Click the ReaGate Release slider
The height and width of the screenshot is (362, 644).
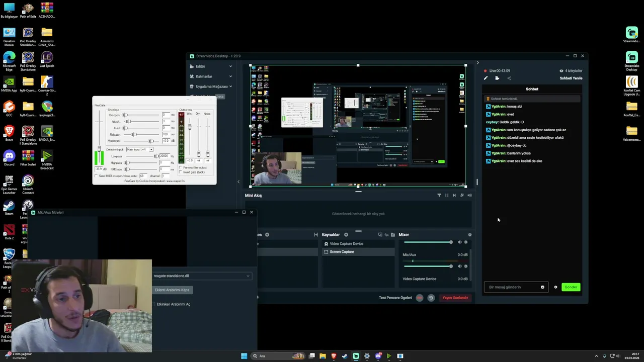141,134
